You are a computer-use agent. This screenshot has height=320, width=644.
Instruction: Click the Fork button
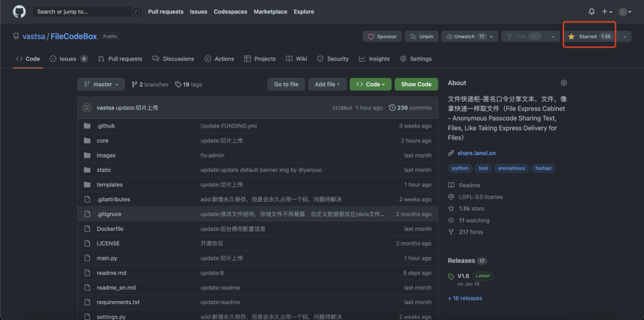tap(524, 36)
